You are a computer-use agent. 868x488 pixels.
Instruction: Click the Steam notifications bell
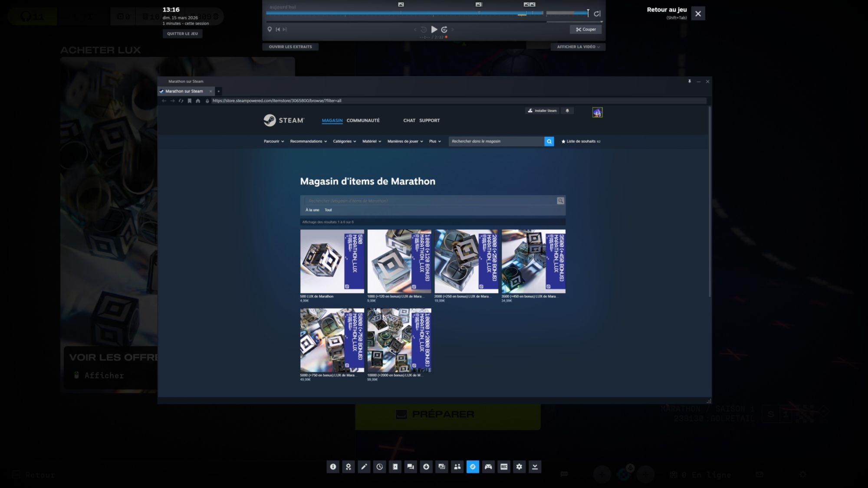pyautogui.click(x=567, y=111)
